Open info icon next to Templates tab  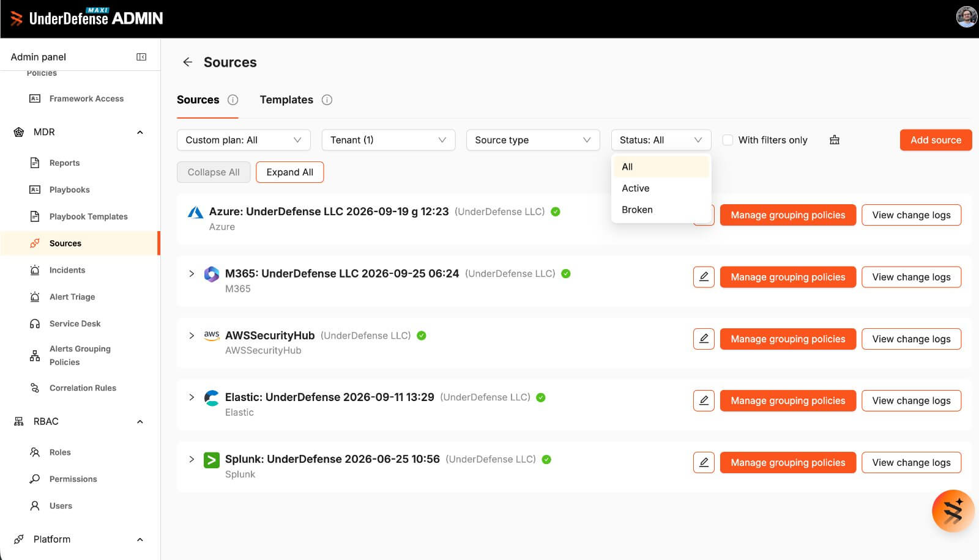pyautogui.click(x=327, y=100)
